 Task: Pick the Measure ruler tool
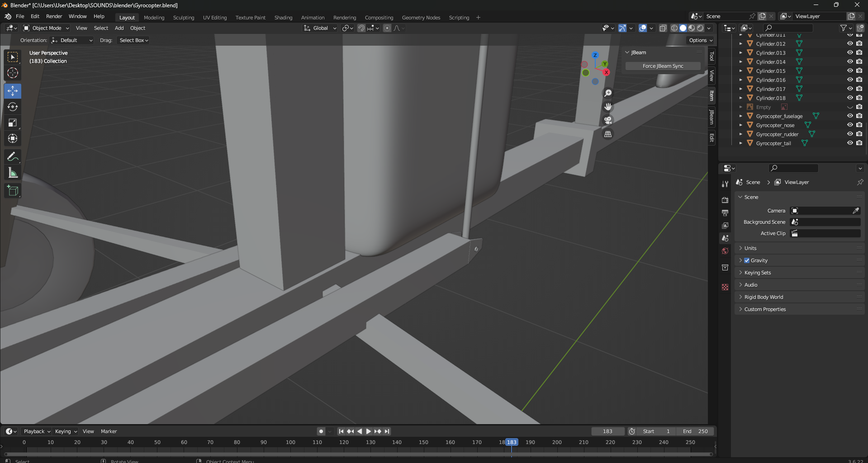(x=13, y=173)
